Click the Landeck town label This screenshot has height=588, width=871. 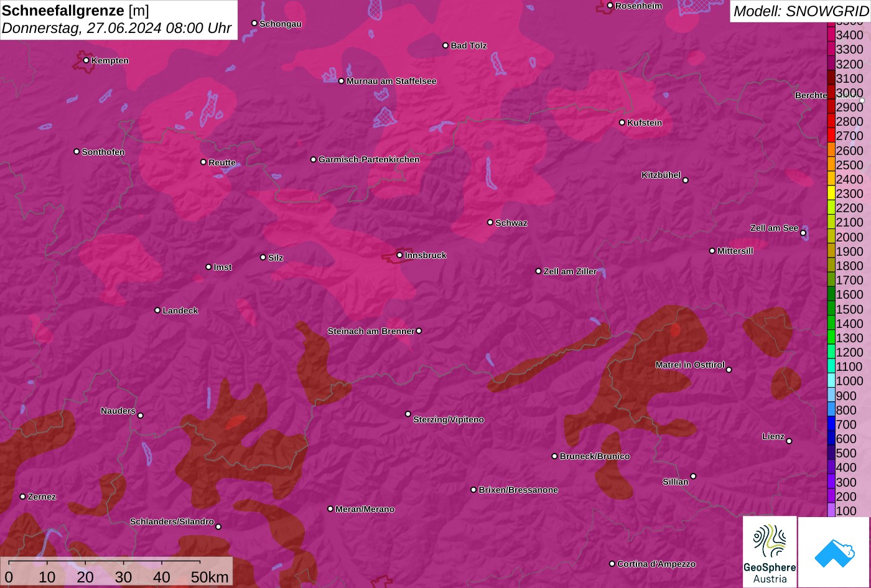180,310
